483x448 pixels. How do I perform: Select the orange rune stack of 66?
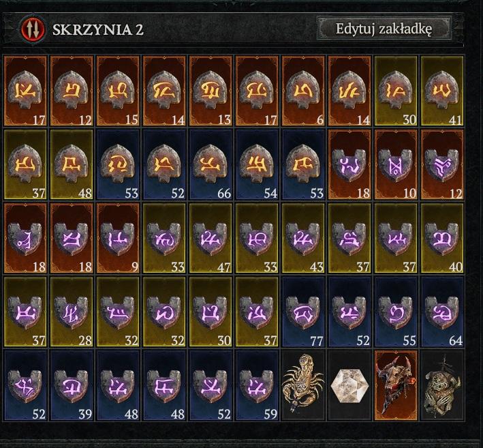point(211,164)
